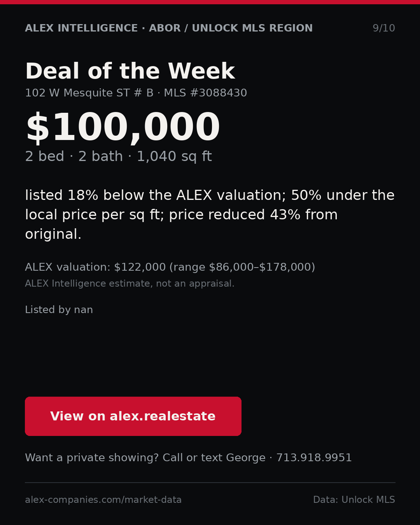Click the Deal of the Week heading
420x525 pixels.
point(130,72)
